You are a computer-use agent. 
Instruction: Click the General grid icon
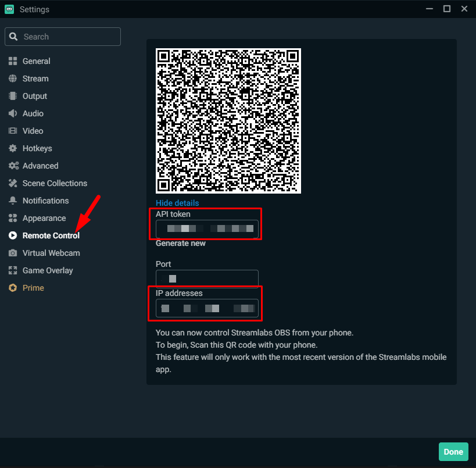[x=13, y=61]
